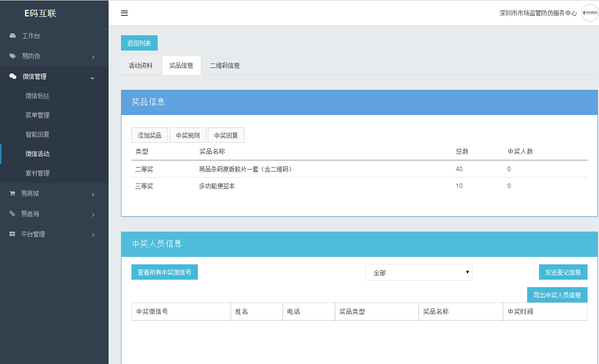Expand the 平台管理 submenu chevron
Image resolution: width=599 pixels, height=364 pixels.
tap(93, 235)
